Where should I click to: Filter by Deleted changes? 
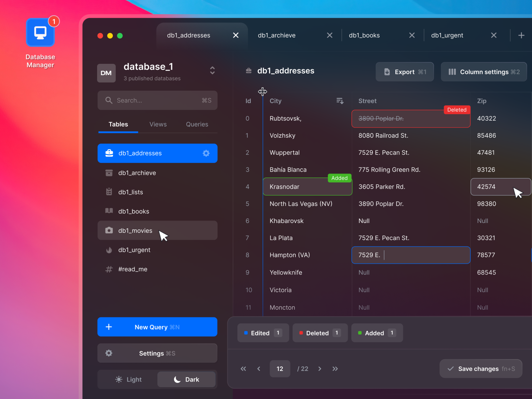(x=320, y=333)
